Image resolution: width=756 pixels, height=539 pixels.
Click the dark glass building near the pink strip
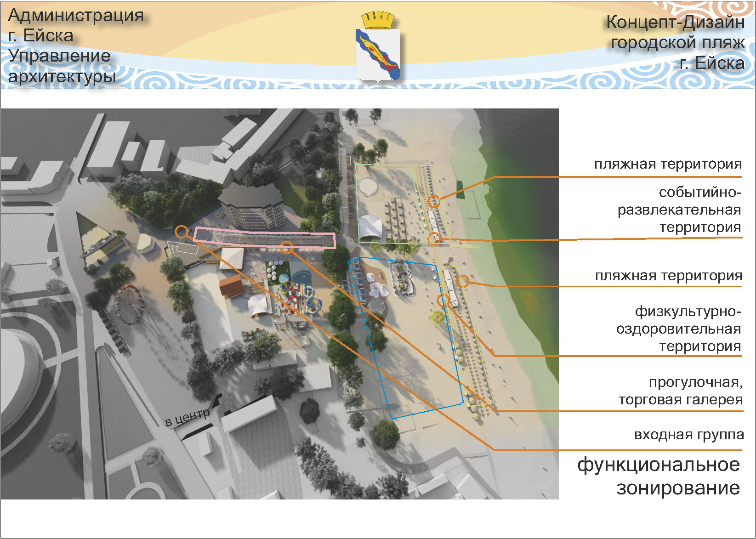[251, 206]
